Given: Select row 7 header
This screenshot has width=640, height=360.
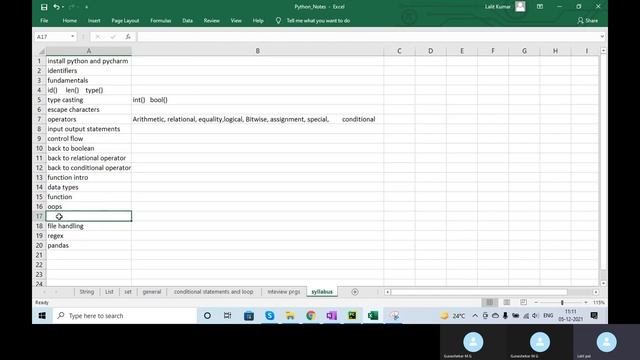Looking at the screenshot, I should pos(39,119).
